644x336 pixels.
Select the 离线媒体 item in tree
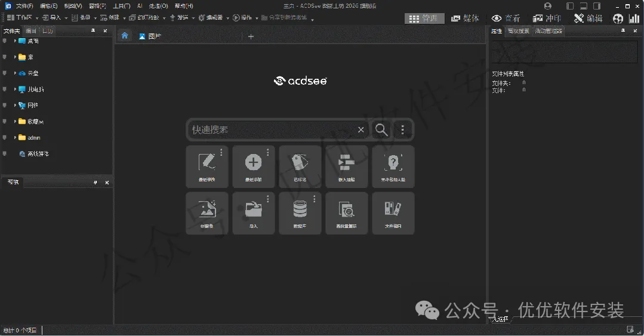coord(34,153)
